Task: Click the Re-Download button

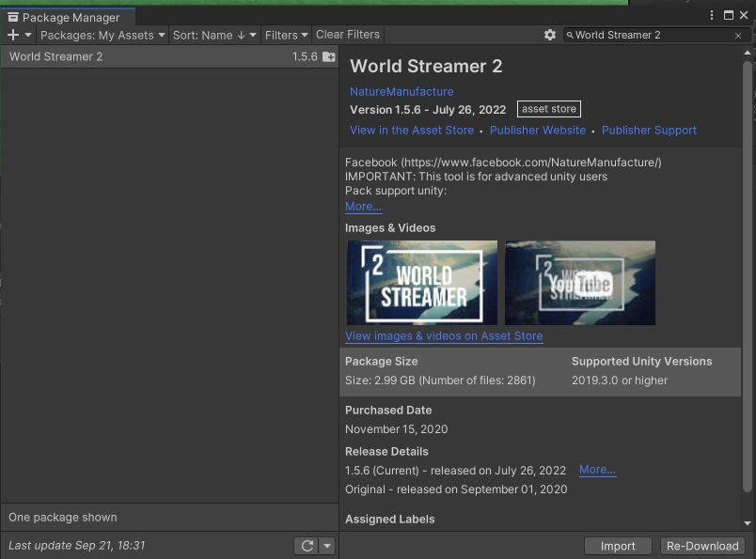Action: (x=702, y=546)
